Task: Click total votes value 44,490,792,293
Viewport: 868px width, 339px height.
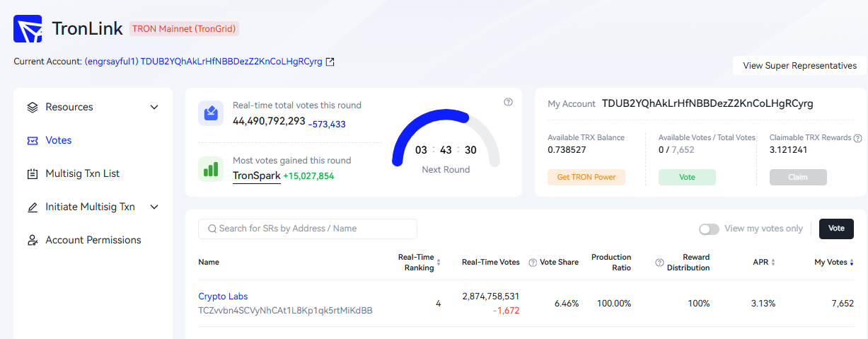Action: (x=269, y=121)
